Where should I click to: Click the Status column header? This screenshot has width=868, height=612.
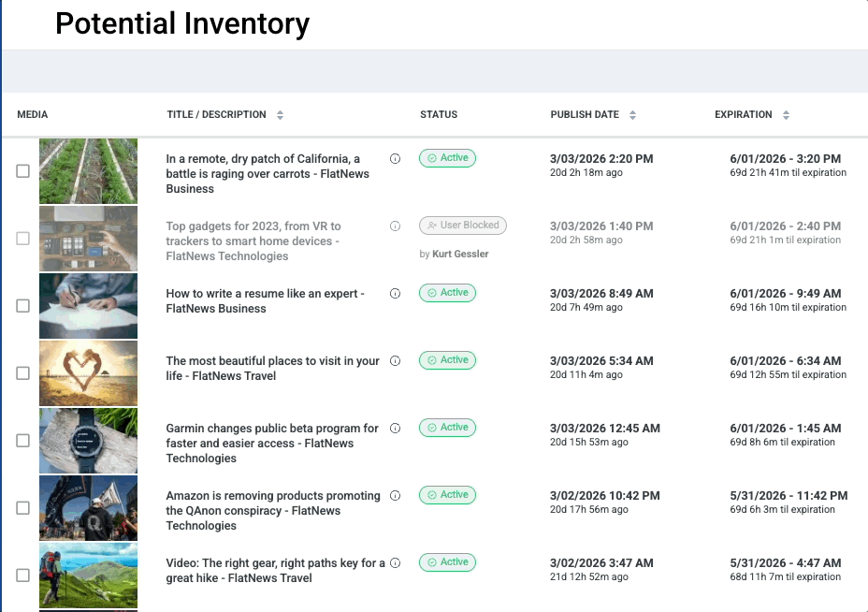click(439, 115)
